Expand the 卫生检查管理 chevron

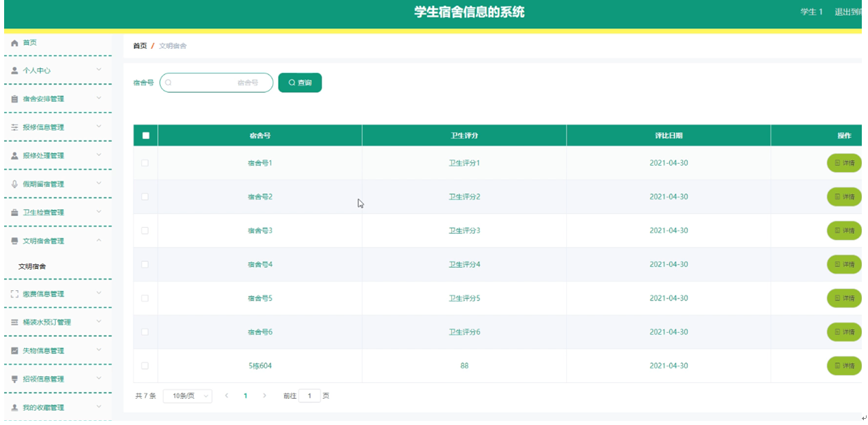(99, 212)
